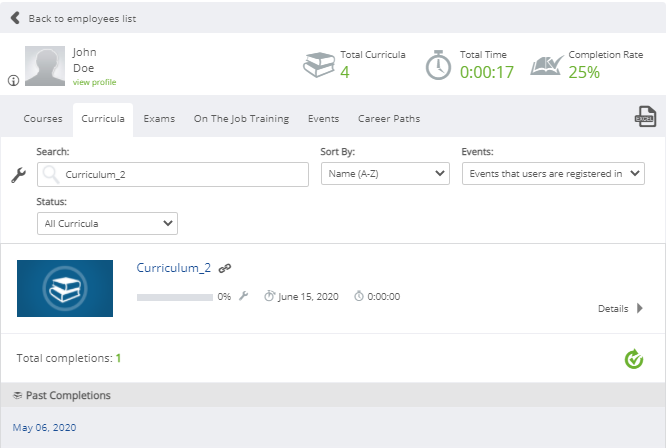The image size is (668, 448).
Task: Open the Sort By Name (A-Z) dropdown
Action: coord(385,174)
